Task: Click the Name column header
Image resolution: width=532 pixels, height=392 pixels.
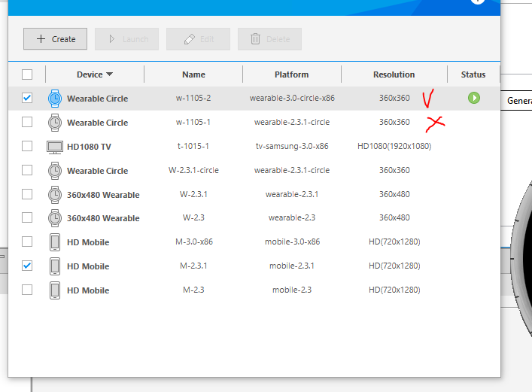Action: tap(193, 74)
